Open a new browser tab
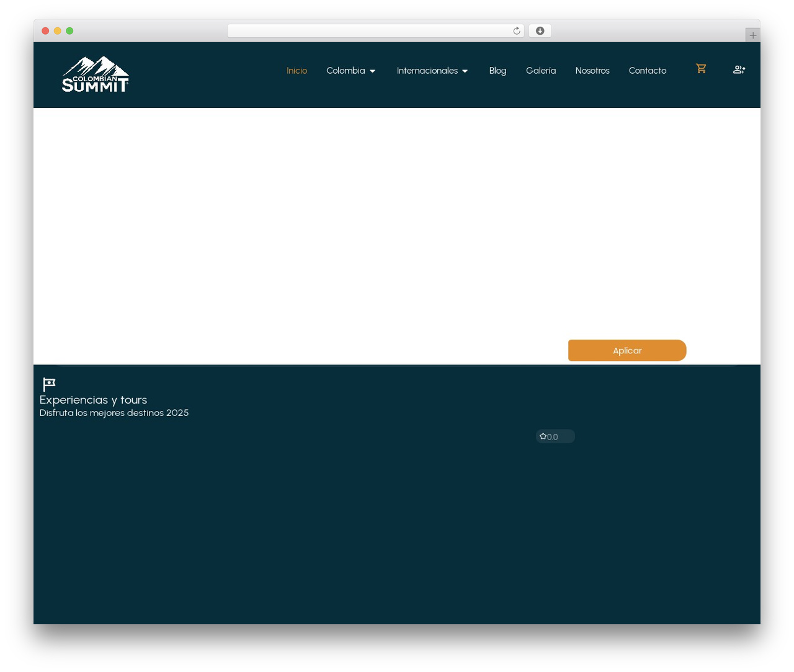 click(752, 35)
